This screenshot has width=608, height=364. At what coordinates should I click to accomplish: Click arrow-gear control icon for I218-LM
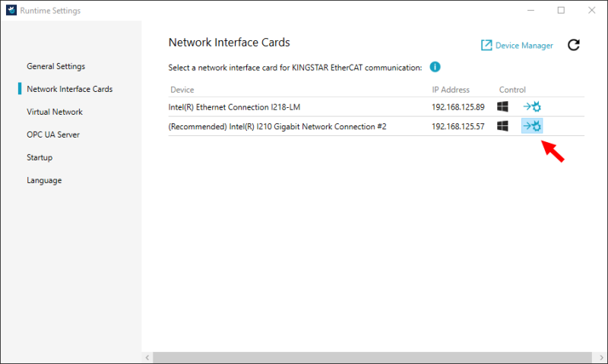pyautogui.click(x=532, y=106)
